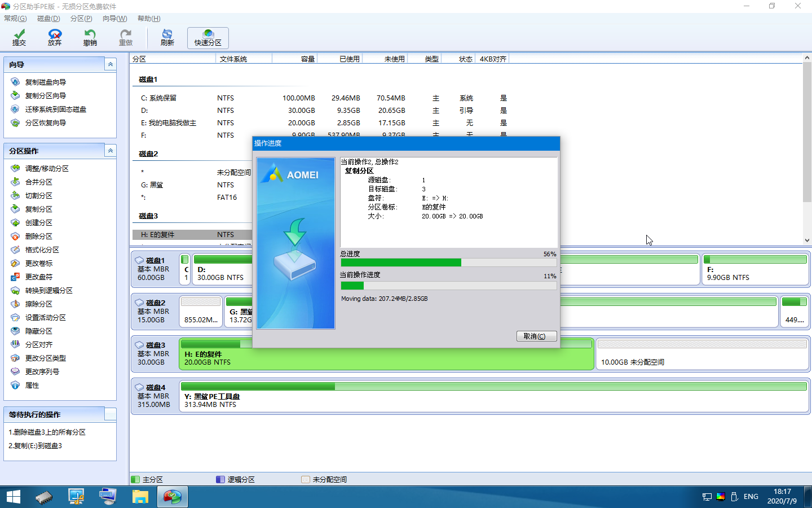Image resolution: width=812 pixels, height=508 pixels.
Task: Open the Windows Start menu
Action: [14, 497]
